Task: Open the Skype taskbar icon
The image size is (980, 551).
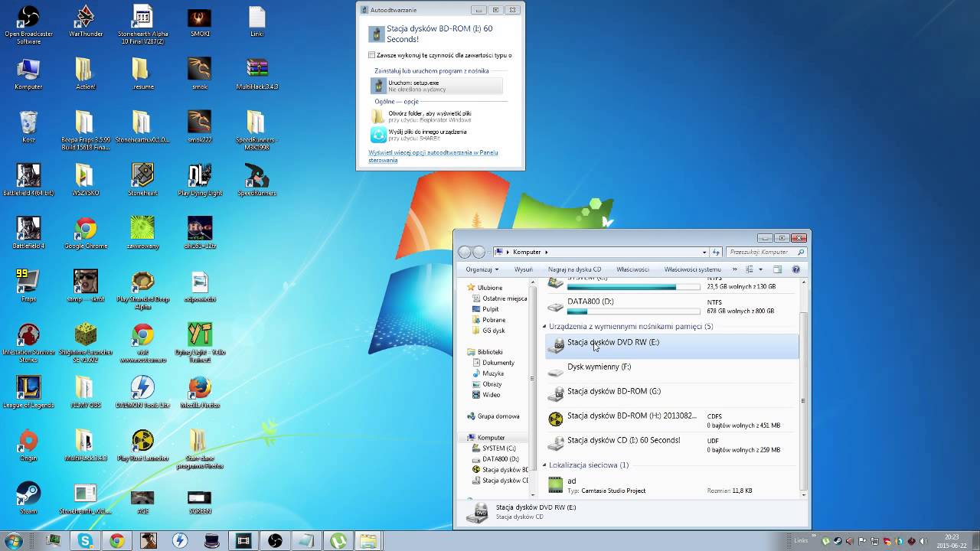Action: 85,541
